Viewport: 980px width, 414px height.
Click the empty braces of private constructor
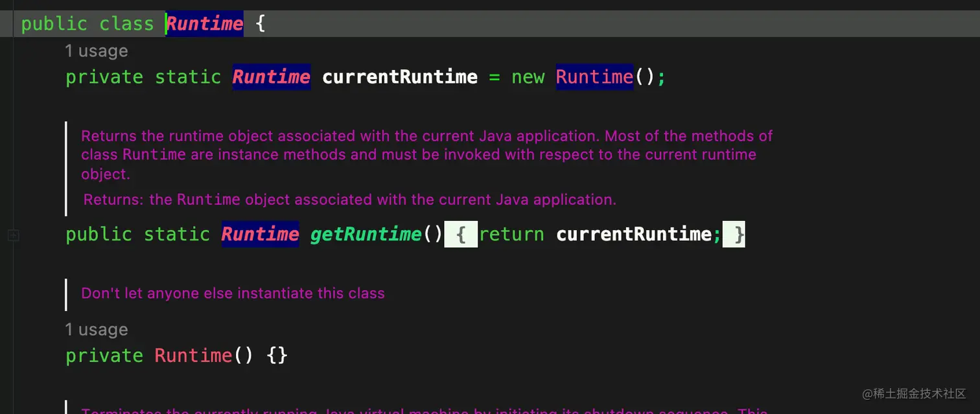(x=277, y=356)
